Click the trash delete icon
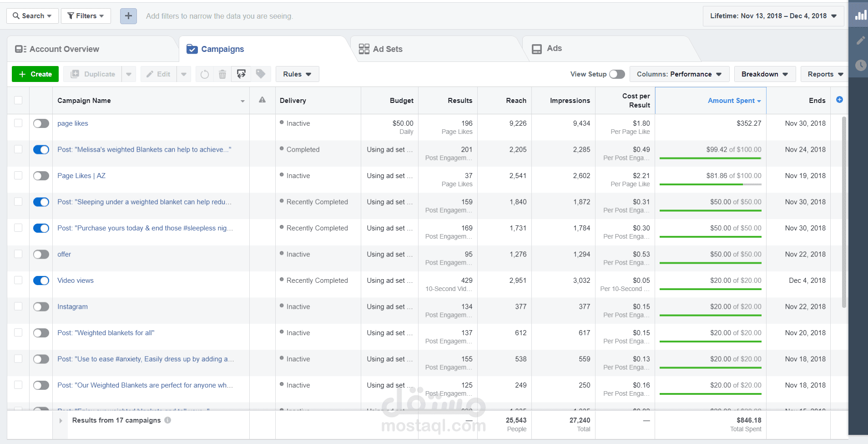This screenshot has height=444, width=868. point(222,74)
